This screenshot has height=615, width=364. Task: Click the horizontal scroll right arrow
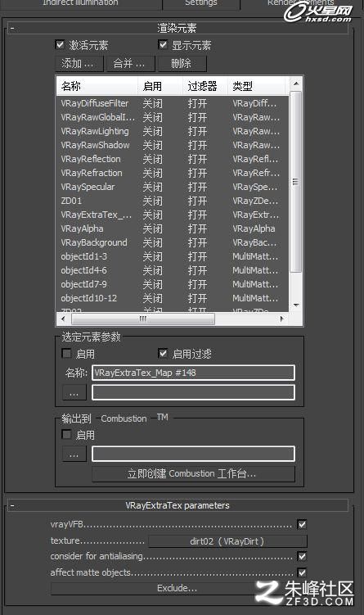tap(281, 319)
